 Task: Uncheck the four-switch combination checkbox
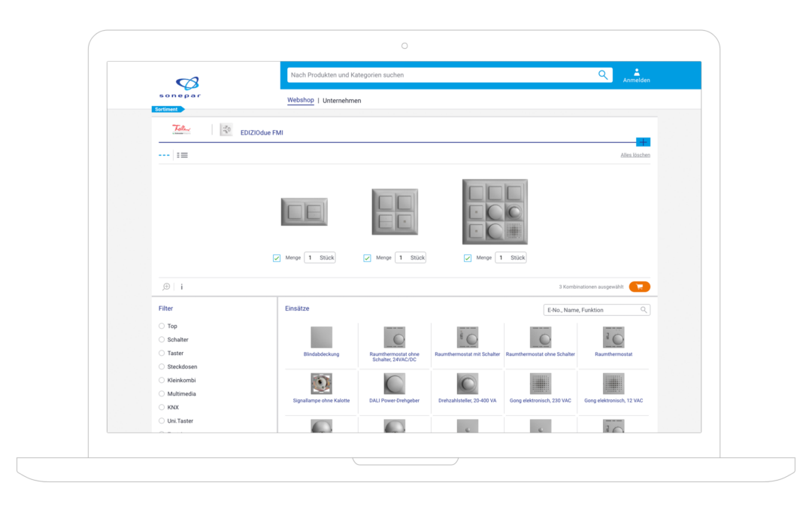coord(367,258)
